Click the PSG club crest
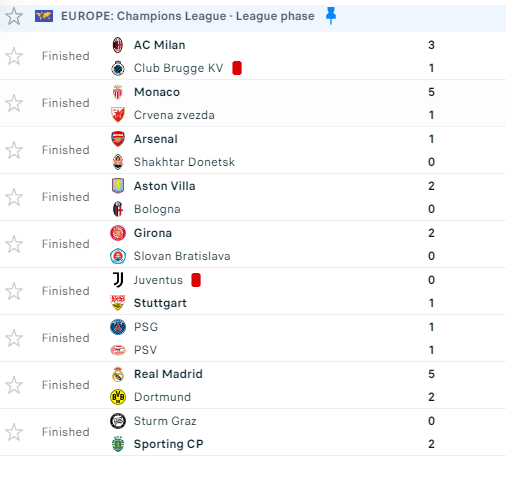506x477 pixels. pyautogui.click(x=118, y=327)
